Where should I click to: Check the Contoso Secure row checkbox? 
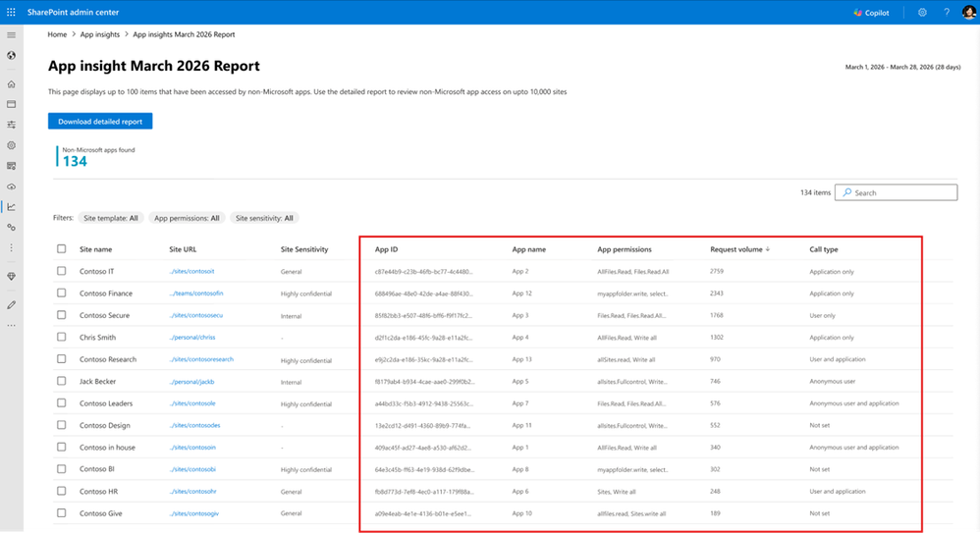(x=61, y=315)
